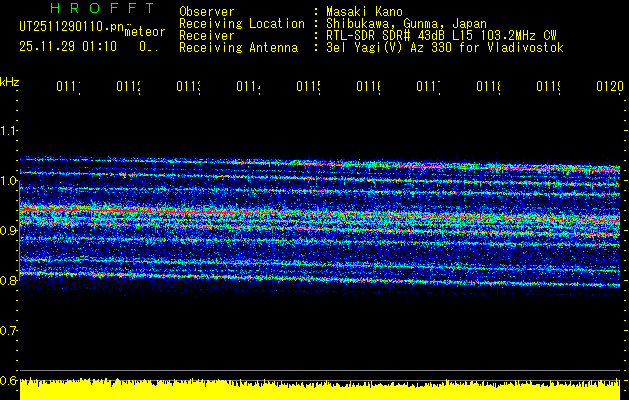Viewport: 629px width, 400px height.
Task: Click the 25.11.29 01:10 timestamp
Action: [68, 47]
